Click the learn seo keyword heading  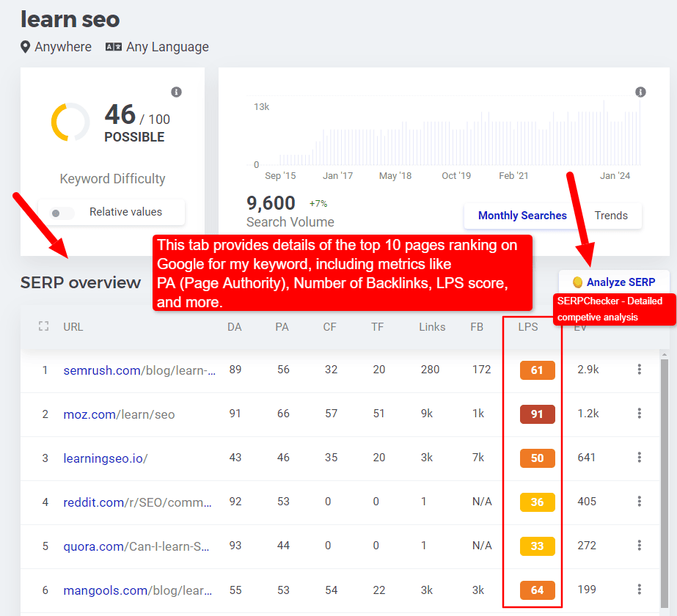tap(70, 19)
